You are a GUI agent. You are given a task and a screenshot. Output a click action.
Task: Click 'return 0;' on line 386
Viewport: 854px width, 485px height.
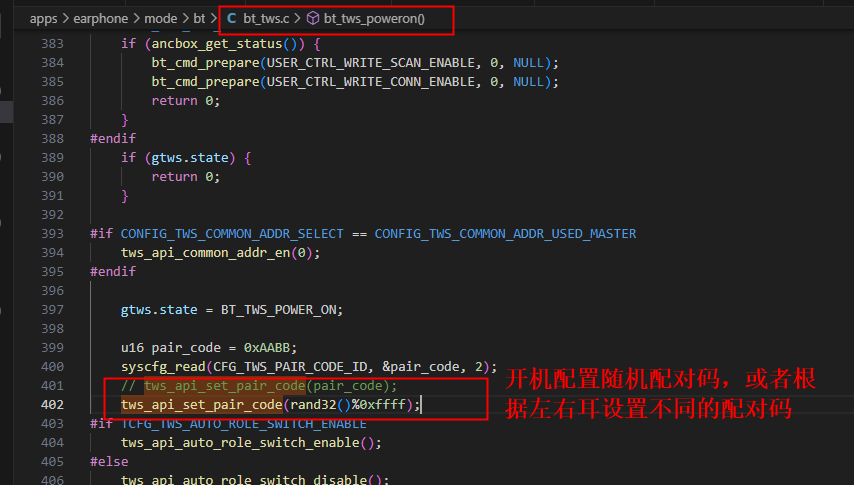[186, 101]
